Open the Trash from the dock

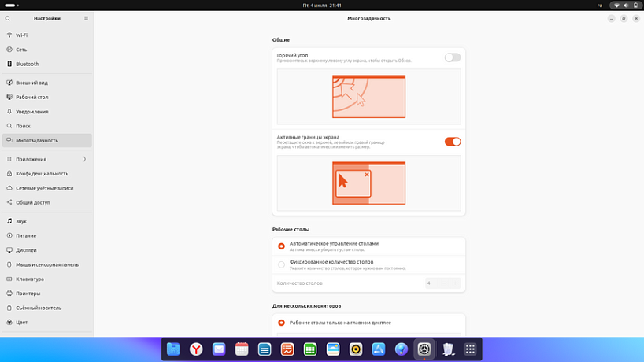(x=447, y=349)
